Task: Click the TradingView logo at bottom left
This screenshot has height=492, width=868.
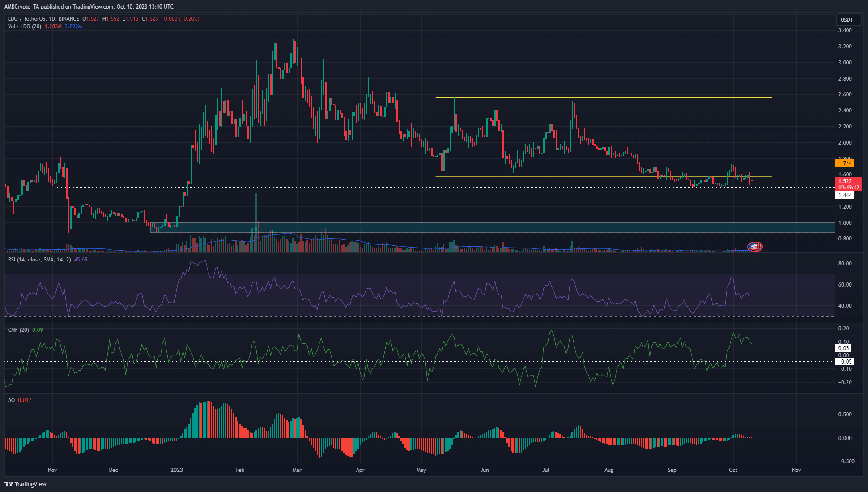Action: tap(26, 484)
